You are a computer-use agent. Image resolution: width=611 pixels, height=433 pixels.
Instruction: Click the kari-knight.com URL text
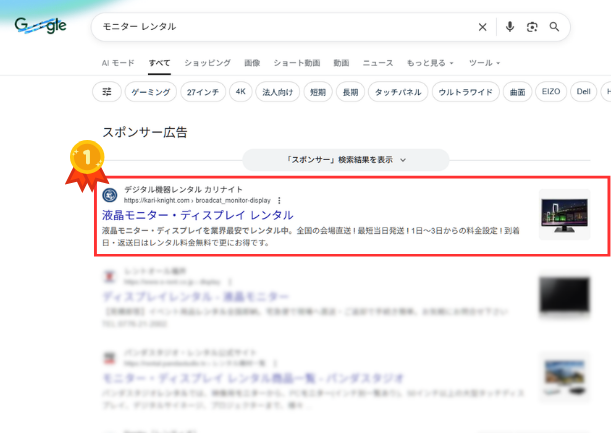pyautogui.click(x=197, y=200)
